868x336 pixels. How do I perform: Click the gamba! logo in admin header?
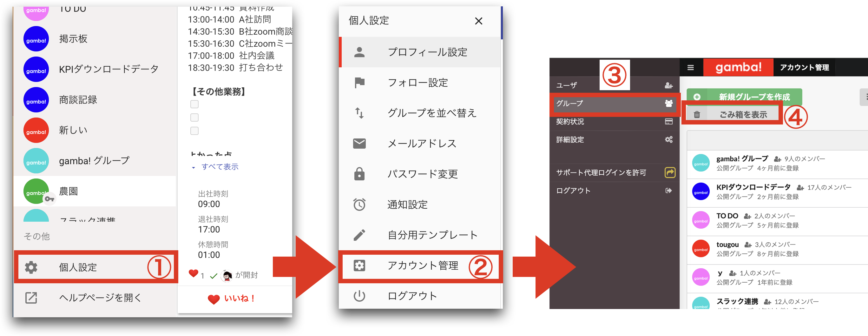(x=738, y=67)
